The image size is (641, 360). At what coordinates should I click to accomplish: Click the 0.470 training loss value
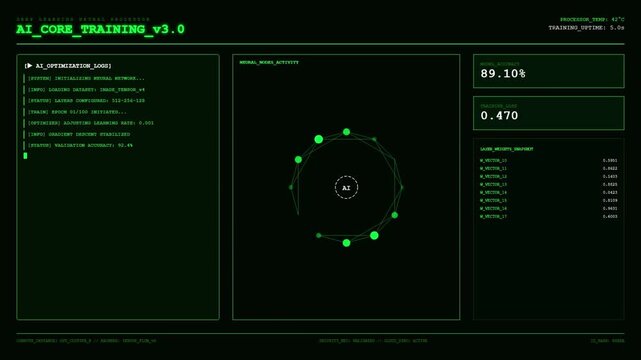click(x=499, y=116)
